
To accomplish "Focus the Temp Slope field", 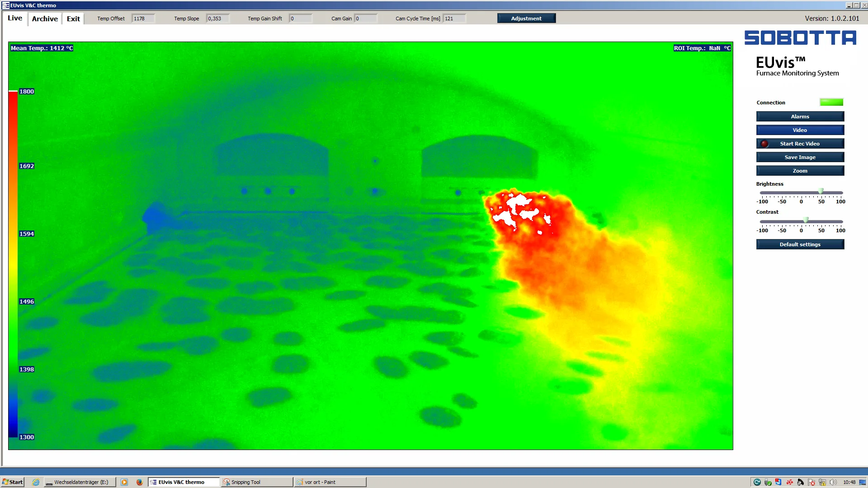I will [217, 19].
